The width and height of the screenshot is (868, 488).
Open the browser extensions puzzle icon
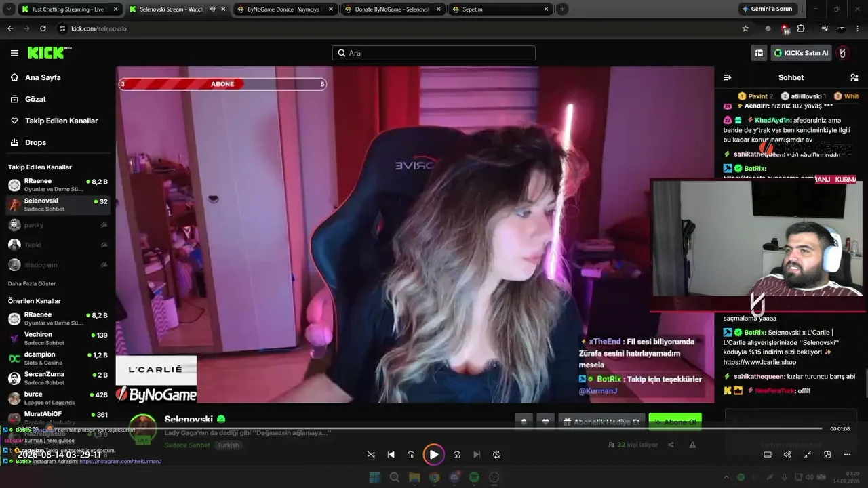click(801, 28)
